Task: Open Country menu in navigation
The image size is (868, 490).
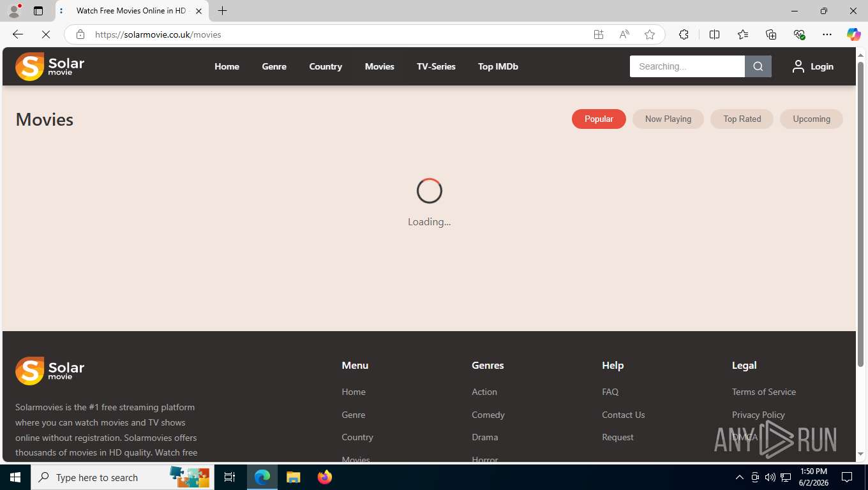Action: (x=325, y=66)
